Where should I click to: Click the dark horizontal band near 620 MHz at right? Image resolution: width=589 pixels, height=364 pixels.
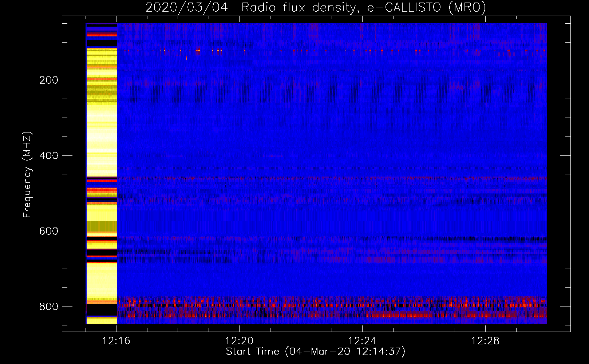[x=491, y=239]
